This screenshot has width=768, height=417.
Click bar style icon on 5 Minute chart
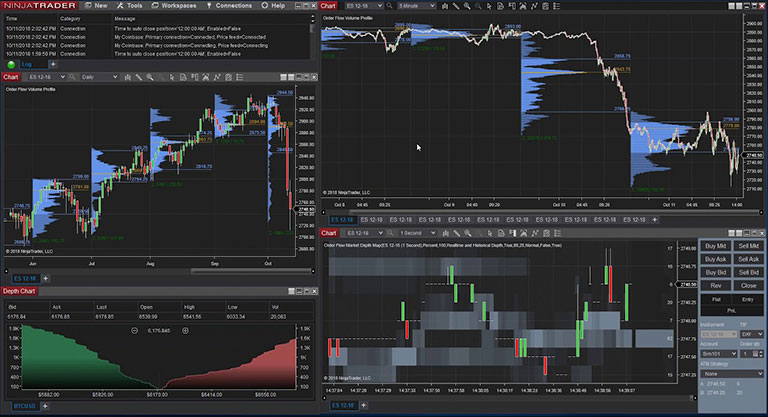pos(445,6)
